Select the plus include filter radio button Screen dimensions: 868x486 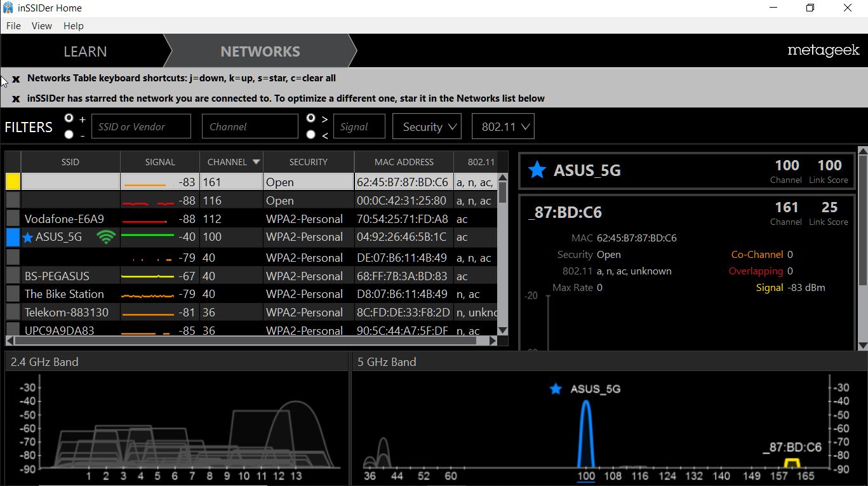69,118
